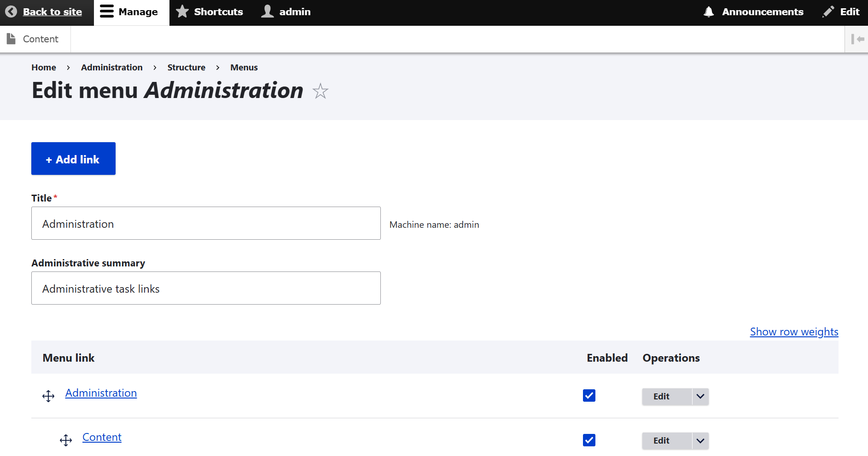This screenshot has height=456, width=868.
Task: Expand operations dropdown for Content row
Action: 700,440
